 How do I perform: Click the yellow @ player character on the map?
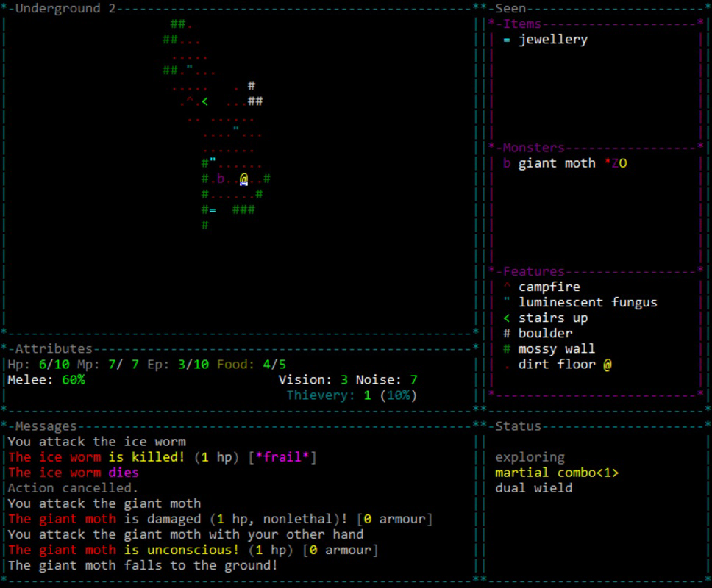[x=244, y=179]
